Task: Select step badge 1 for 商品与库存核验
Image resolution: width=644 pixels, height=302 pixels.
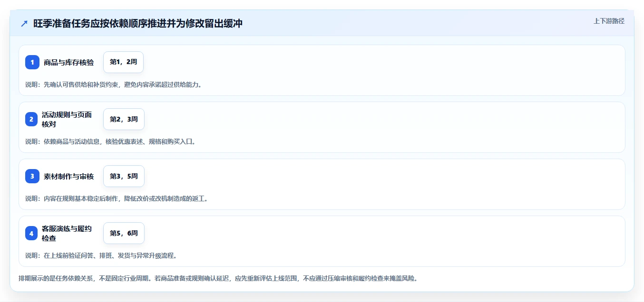Action: pos(32,62)
